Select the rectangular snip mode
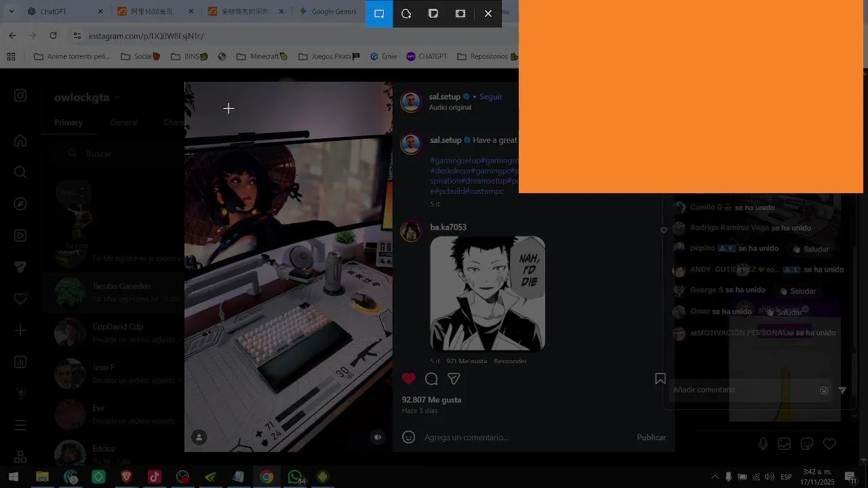 click(x=379, y=14)
